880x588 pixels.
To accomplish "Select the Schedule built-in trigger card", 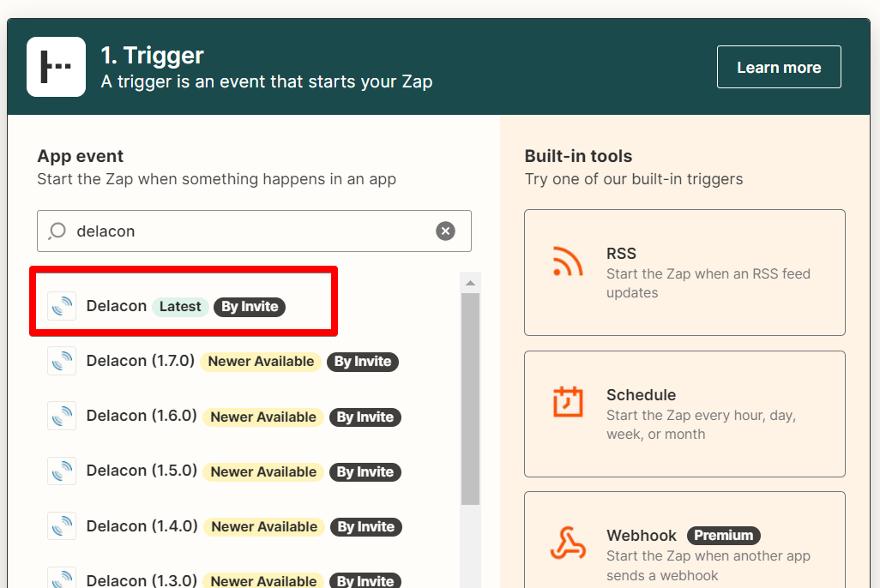I will click(x=684, y=414).
